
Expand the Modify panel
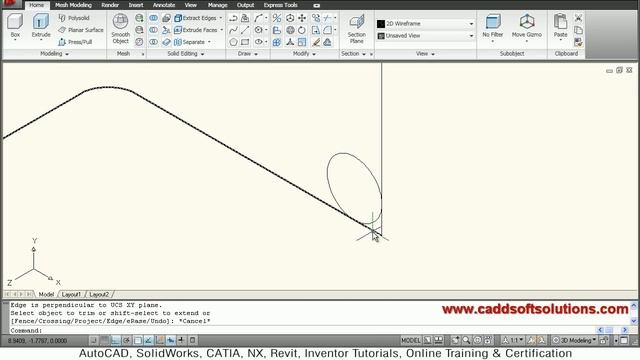tap(304, 53)
